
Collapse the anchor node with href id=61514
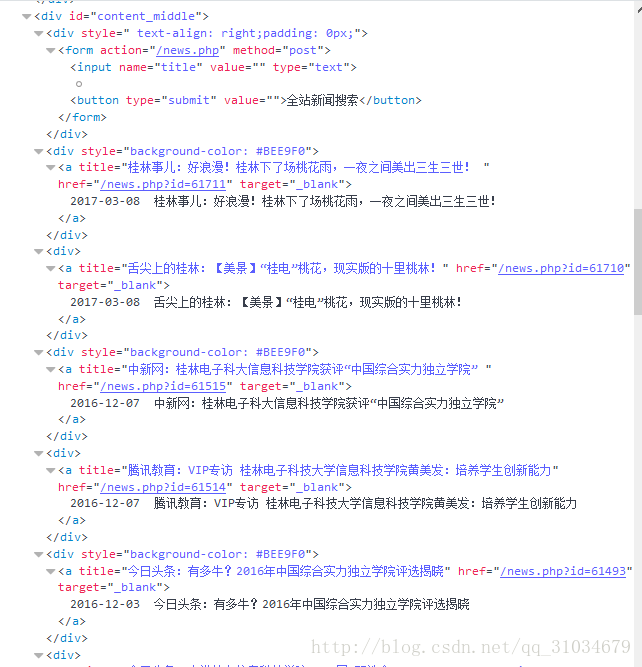[51, 470]
